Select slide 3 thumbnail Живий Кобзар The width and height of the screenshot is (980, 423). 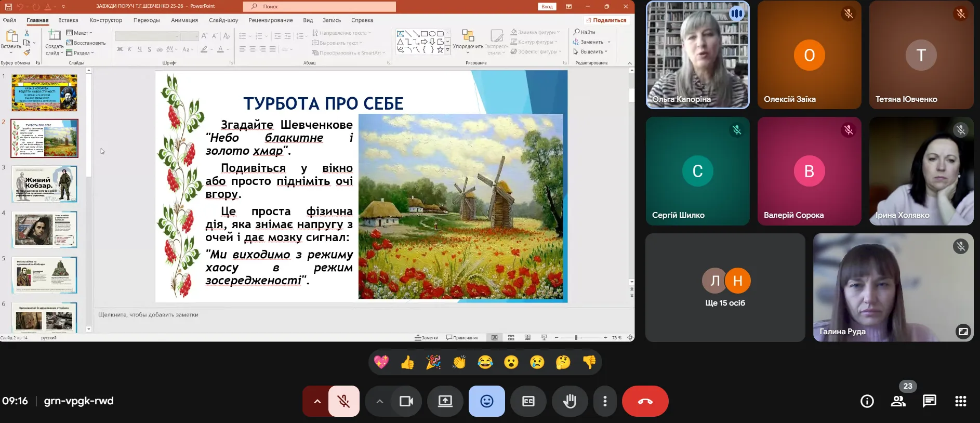point(45,184)
